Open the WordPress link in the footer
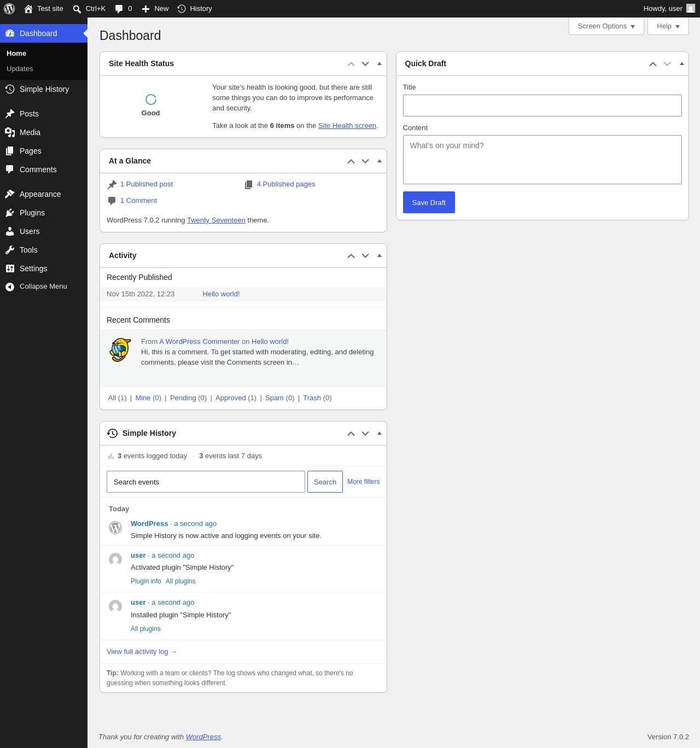 pyautogui.click(x=203, y=737)
